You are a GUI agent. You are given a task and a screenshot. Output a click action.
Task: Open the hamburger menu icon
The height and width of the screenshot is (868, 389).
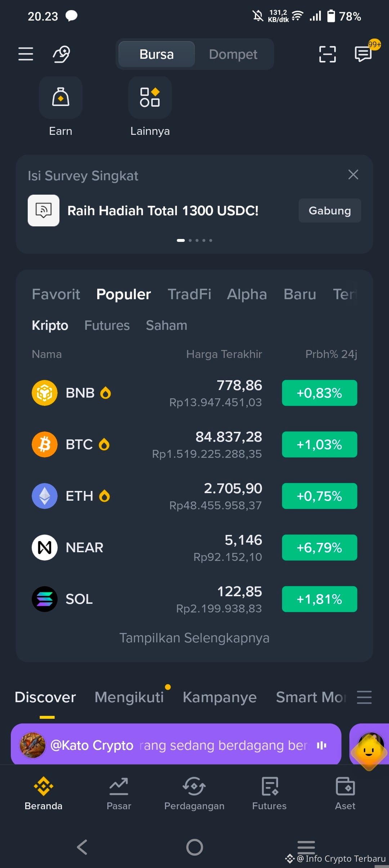point(26,54)
